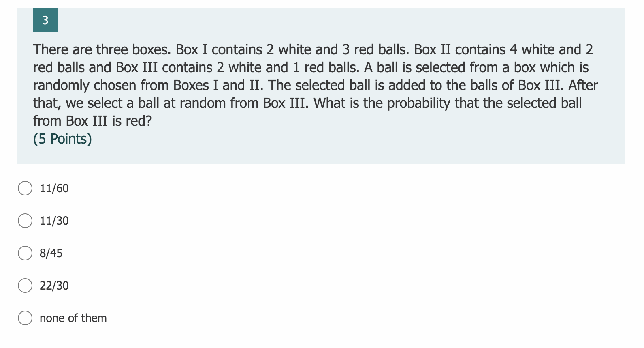
Task: Click the 'none of them' label text
Action: [73, 318]
